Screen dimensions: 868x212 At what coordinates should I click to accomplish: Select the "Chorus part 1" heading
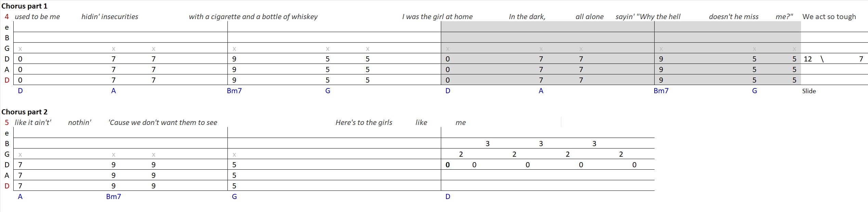coord(24,6)
